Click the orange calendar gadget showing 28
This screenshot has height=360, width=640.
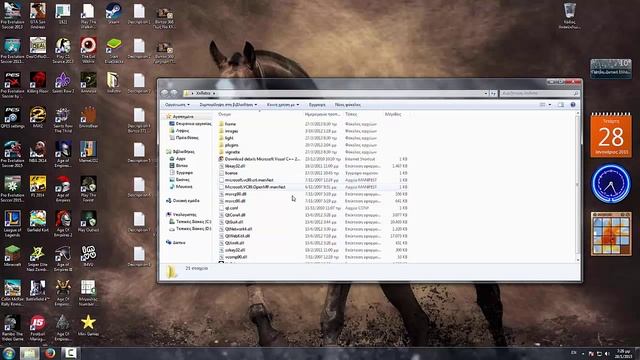tap(611, 135)
